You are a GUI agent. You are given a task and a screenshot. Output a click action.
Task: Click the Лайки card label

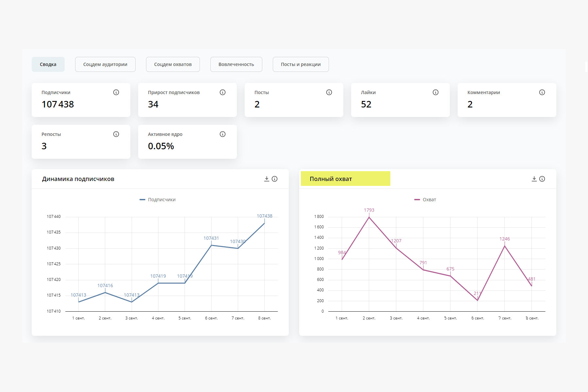(x=368, y=92)
